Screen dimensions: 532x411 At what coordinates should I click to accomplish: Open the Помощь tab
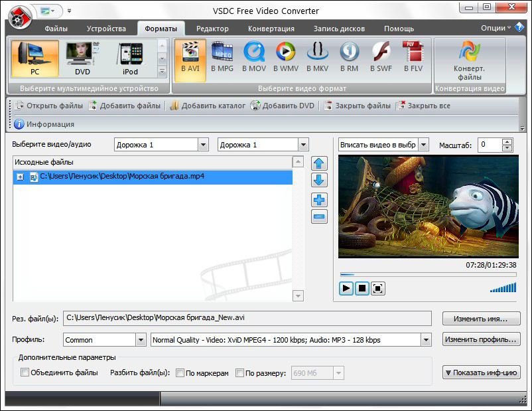pyautogui.click(x=399, y=29)
